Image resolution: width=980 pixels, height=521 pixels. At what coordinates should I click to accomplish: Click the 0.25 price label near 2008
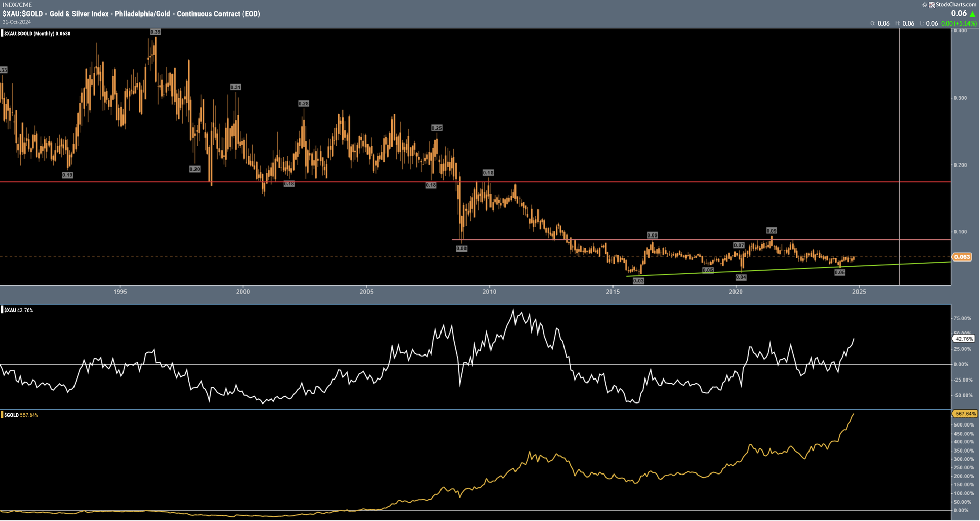[x=436, y=128]
